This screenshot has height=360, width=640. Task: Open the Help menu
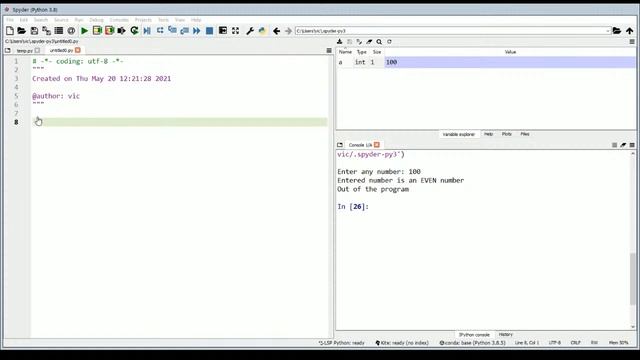[196, 20]
